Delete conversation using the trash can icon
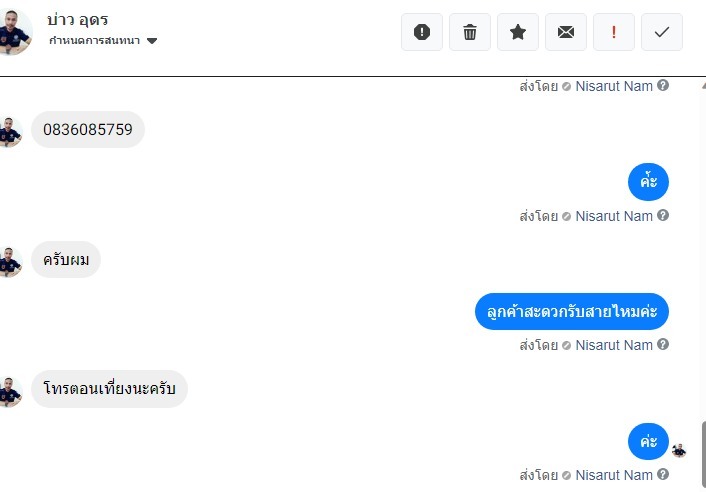The width and height of the screenshot is (706, 492). tap(470, 32)
